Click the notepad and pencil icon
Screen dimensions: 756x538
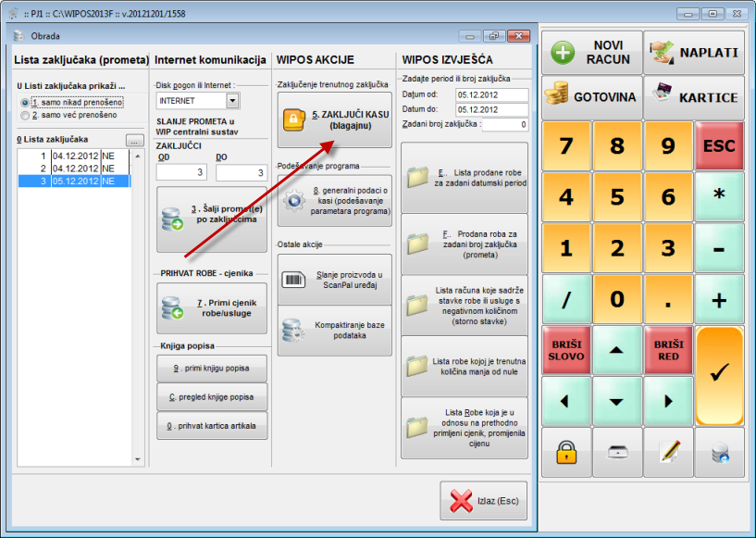coord(668,452)
